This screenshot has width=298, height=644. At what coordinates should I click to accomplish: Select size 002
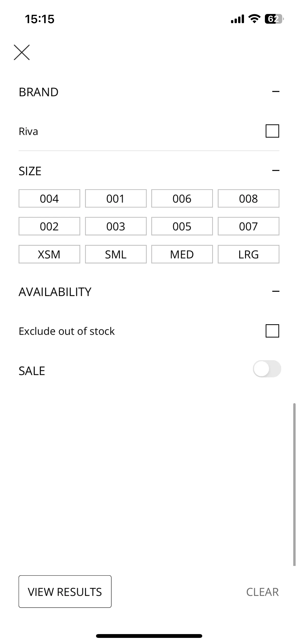[x=49, y=226]
